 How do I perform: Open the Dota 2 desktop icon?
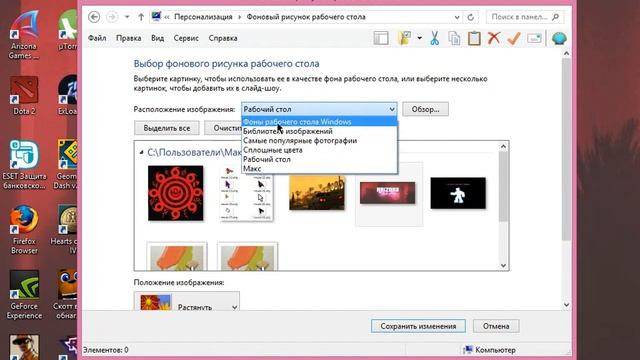[x=24, y=95]
